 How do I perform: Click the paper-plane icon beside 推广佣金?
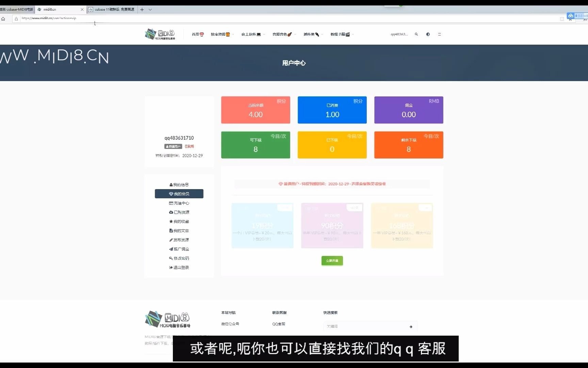171,249
